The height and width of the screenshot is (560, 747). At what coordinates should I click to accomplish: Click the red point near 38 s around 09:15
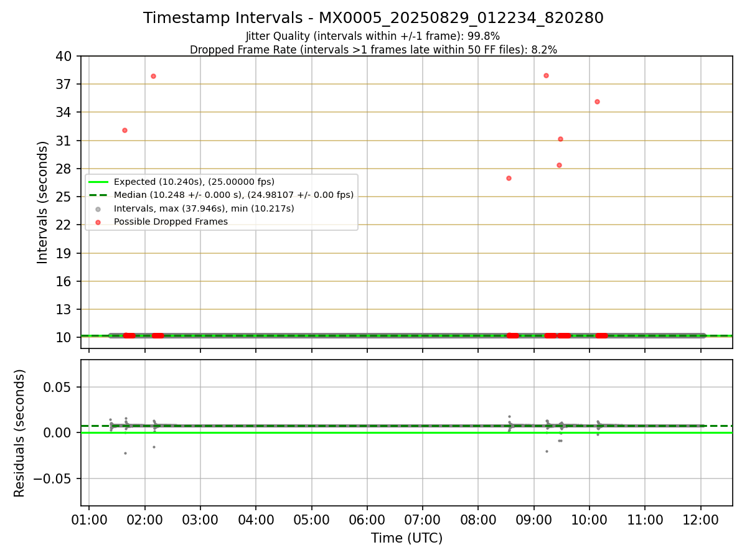click(x=546, y=75)
